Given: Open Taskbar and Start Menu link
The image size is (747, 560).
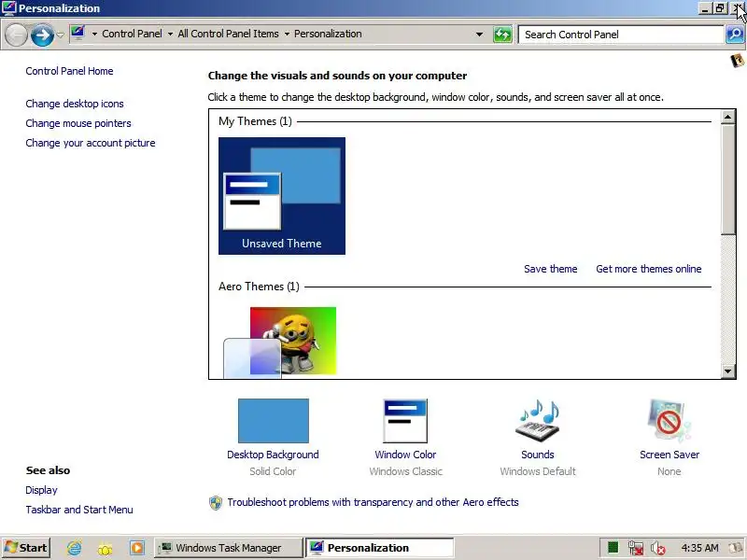Looking at the screenshot, I should (x=79, y=510).
